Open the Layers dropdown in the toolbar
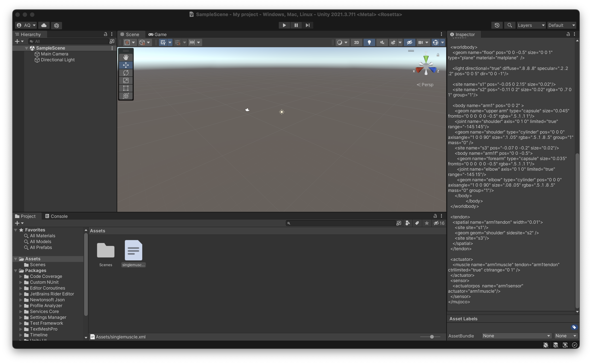Image resolution: width=592 pixels, height=364 pixels. click(x=531, y=25)
